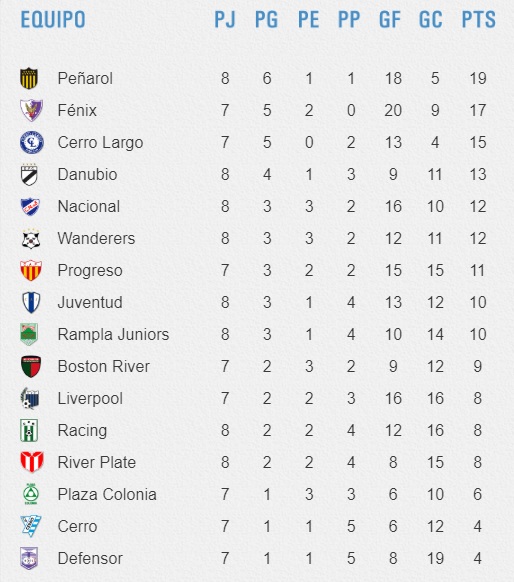Sort table by PTS column header
This screenshot has height=582, width=514.
pos(478,19)
